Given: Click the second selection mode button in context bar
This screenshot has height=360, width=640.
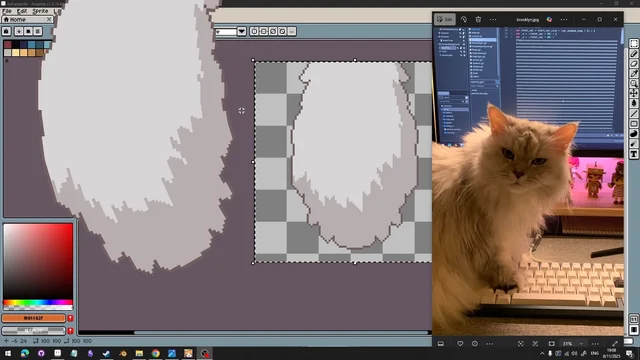Looking at the screenshot, I should pos(264,31).
